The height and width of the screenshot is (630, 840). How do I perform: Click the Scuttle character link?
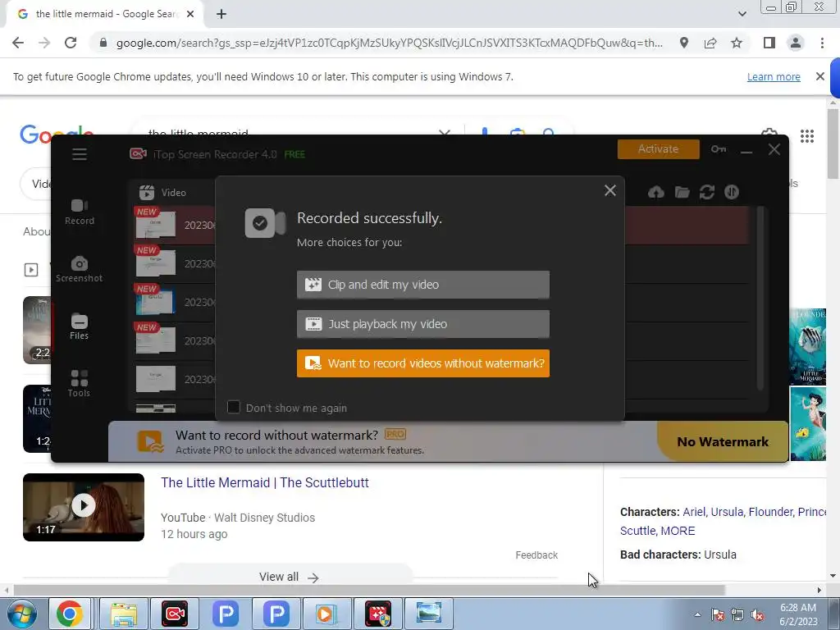point(637,531)
